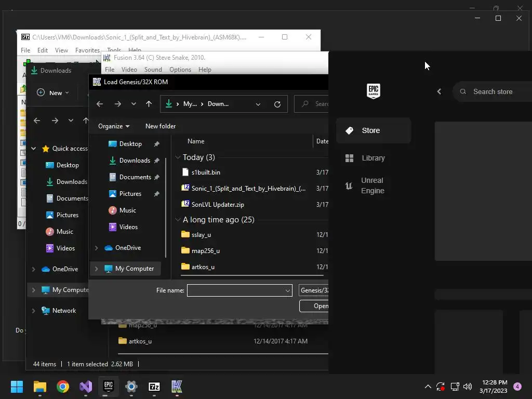Click Back arrow in Downloads Explorer window

coord(37,121)
